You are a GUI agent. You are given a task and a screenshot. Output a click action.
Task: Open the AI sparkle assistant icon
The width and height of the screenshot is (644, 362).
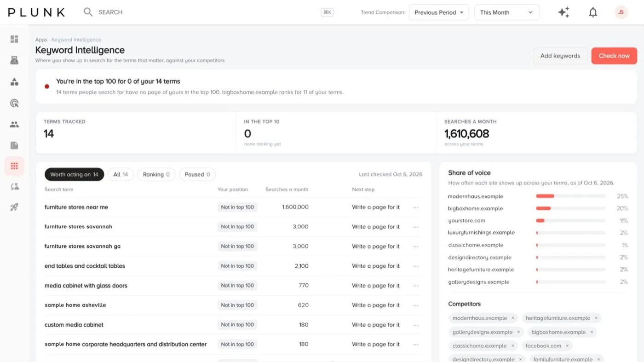(563, 12)
